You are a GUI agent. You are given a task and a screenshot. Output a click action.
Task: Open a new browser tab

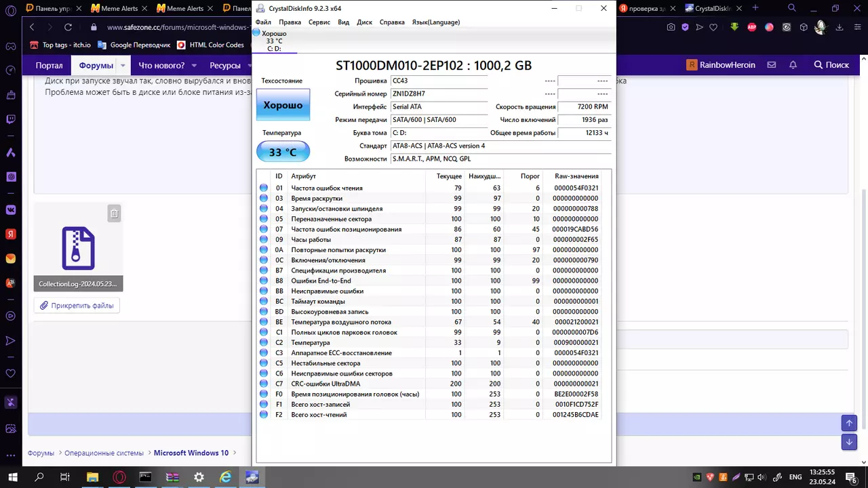click(x=756, y=8)
